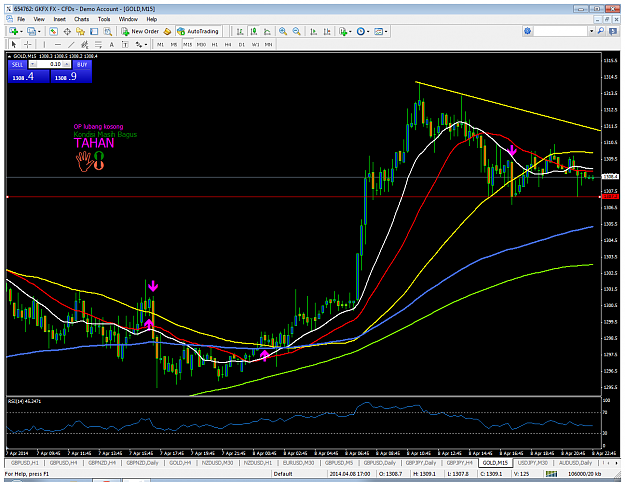Image resolution: width=625 pixels, height=482 pixels.
Task: Pick the trendline drawing tool
Action: point(71,44)
